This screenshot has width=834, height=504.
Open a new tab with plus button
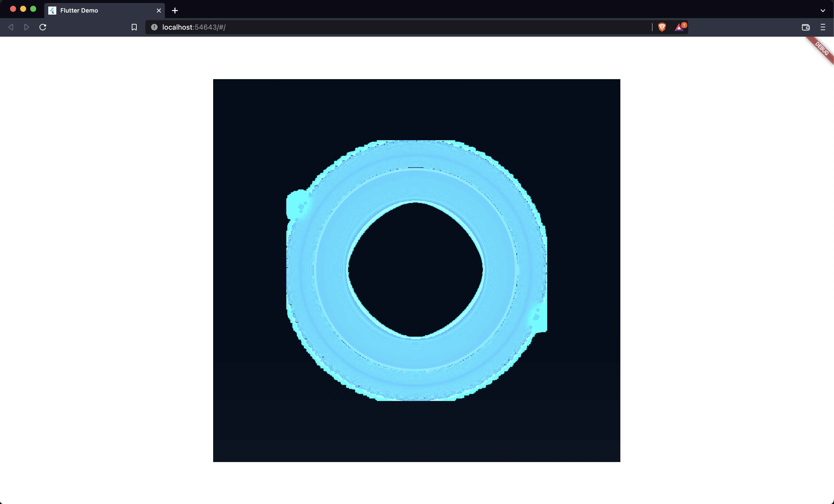click(x=175, y=11)
